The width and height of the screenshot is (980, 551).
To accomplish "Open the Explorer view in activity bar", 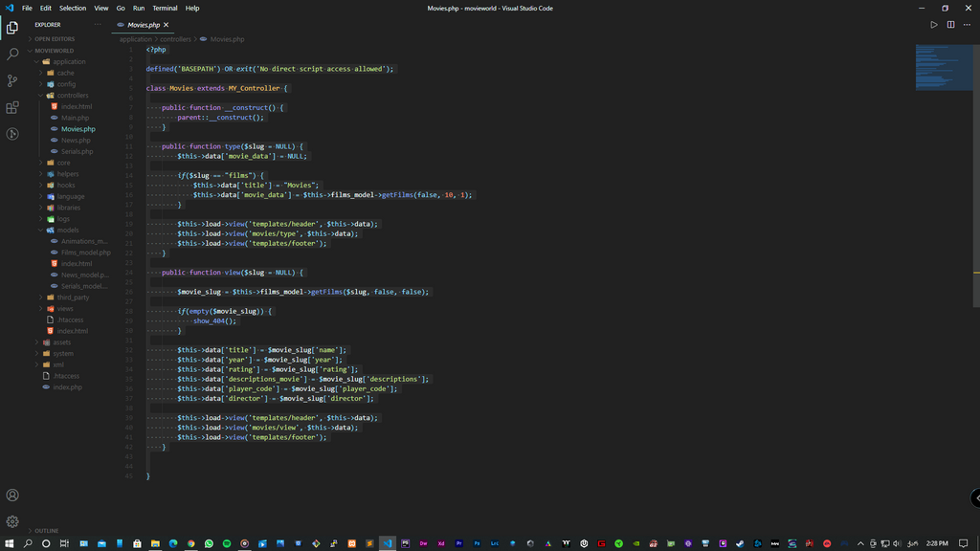I will click(x=11, y=28).
